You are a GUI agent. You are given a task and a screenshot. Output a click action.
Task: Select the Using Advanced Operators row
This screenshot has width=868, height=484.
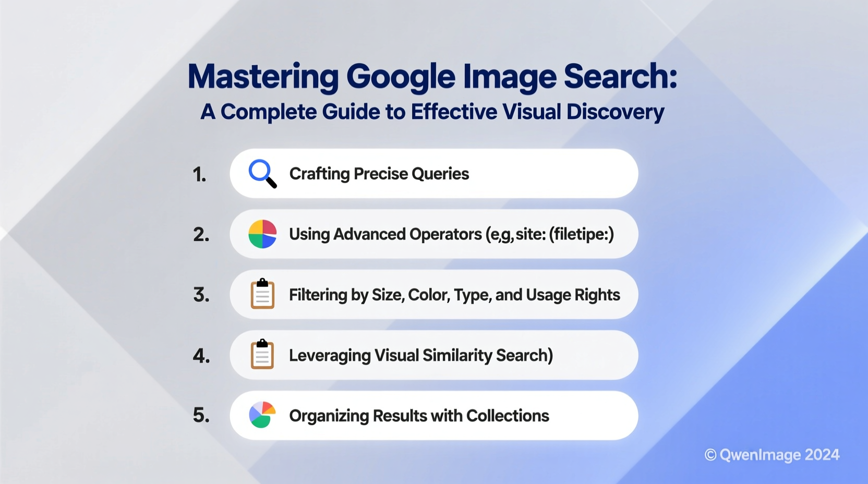[452, 234]
